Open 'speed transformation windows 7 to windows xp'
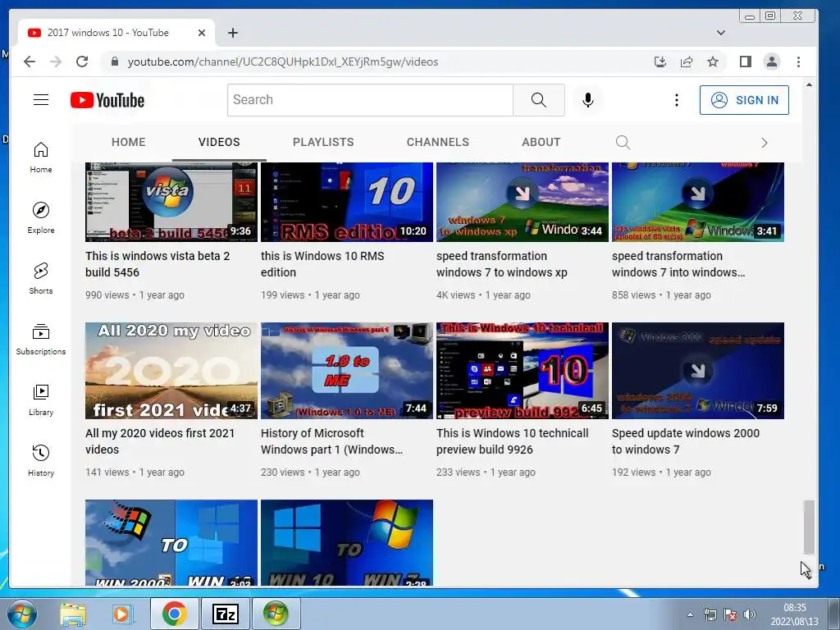The image size is (840, 630). [x=502, y=264]
